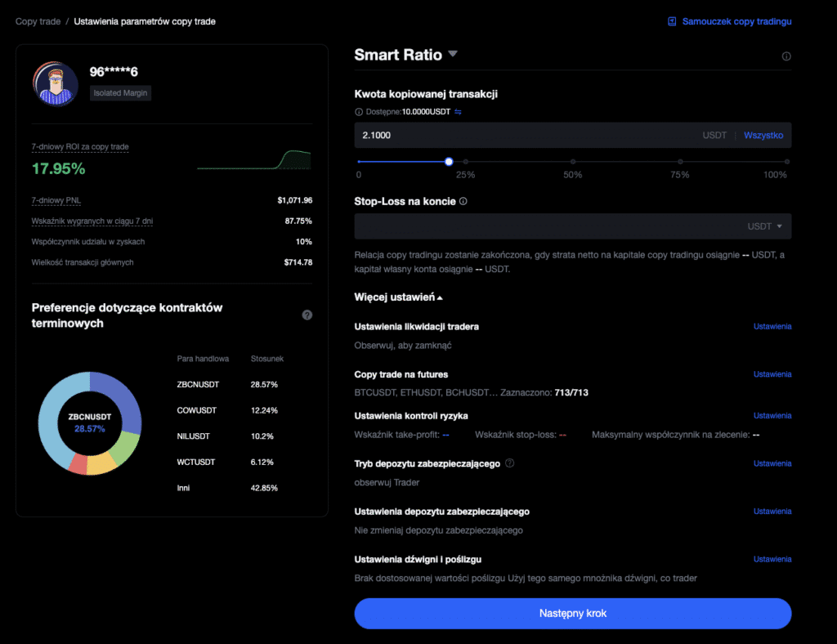This screenshot has width=837, height=644.
Task: Open Ustawienia for Copy trade na futures
Action: tap(772, 374)
